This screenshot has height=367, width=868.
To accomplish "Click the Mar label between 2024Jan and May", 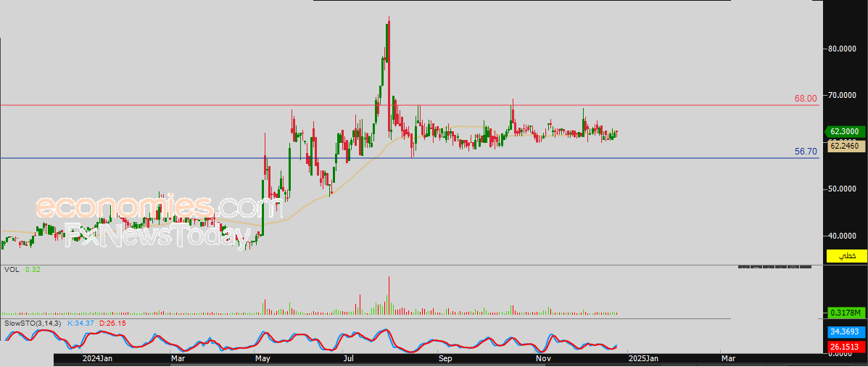I will coord(178,359).
